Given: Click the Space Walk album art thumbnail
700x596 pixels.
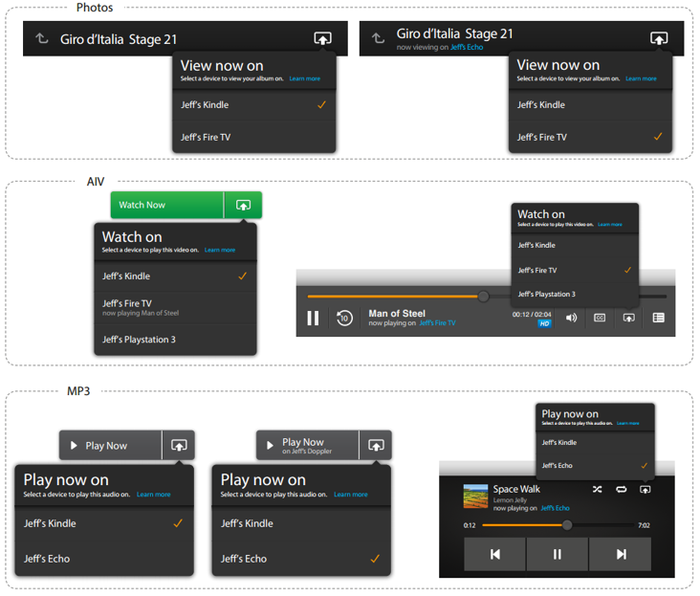Looking at the screenshot, I should coord(475,497).
